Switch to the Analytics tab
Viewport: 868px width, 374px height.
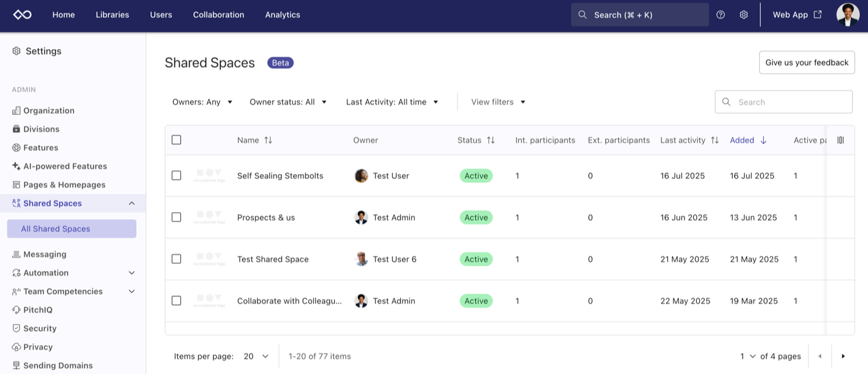[283, 14]
